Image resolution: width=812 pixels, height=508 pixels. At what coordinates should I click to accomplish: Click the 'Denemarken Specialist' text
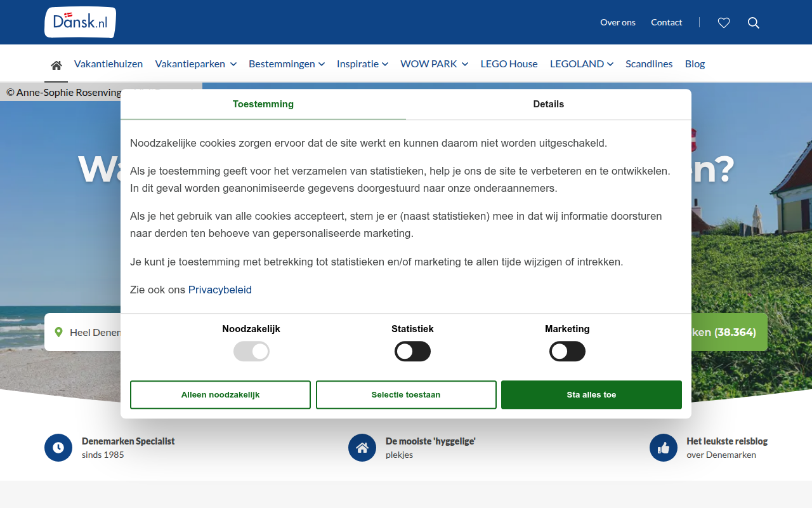click(x=128, y=441)
